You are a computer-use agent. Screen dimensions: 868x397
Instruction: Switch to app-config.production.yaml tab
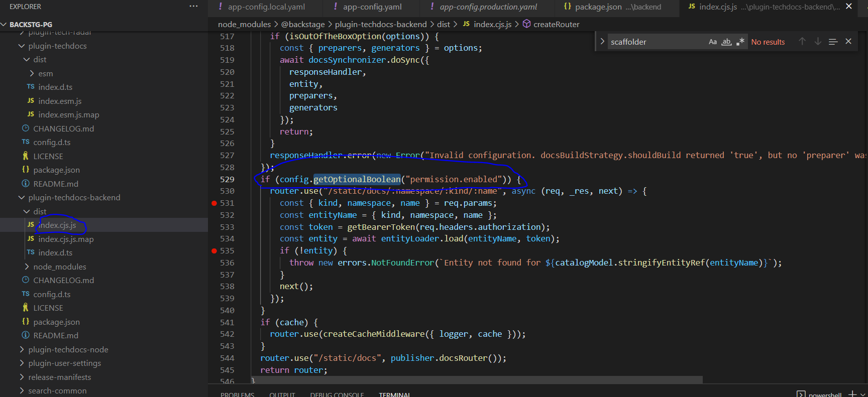[x=488, y=7]
